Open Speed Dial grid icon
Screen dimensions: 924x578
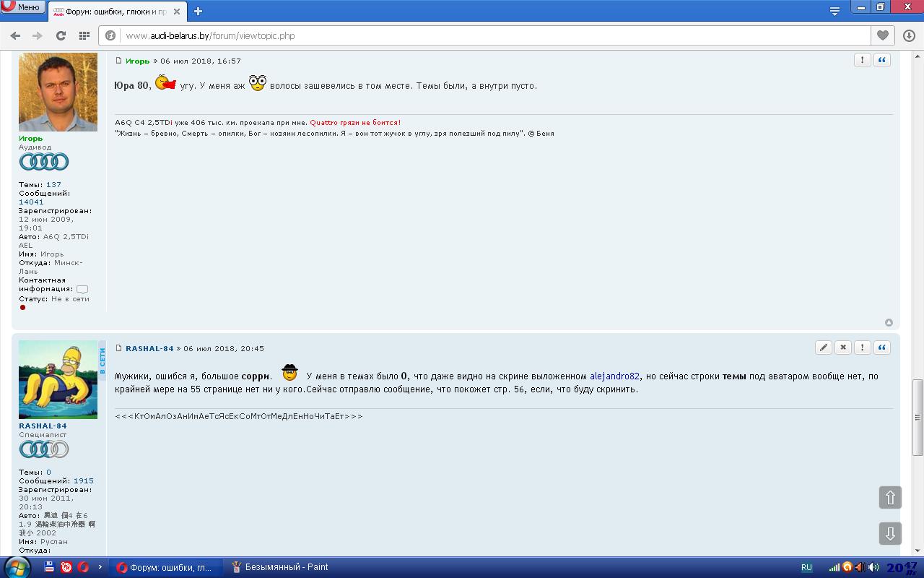tap(84, 35)
